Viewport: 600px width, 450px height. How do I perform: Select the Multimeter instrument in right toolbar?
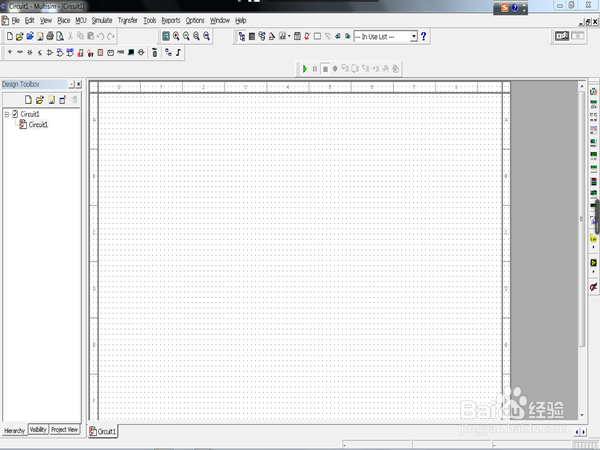(x=593, y=92)
